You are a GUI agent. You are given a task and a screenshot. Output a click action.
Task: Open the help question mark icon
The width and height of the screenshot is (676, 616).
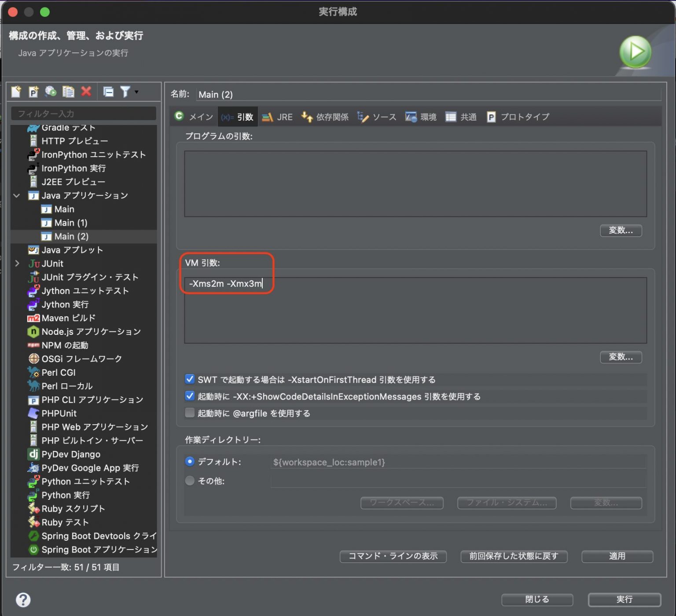24,600
